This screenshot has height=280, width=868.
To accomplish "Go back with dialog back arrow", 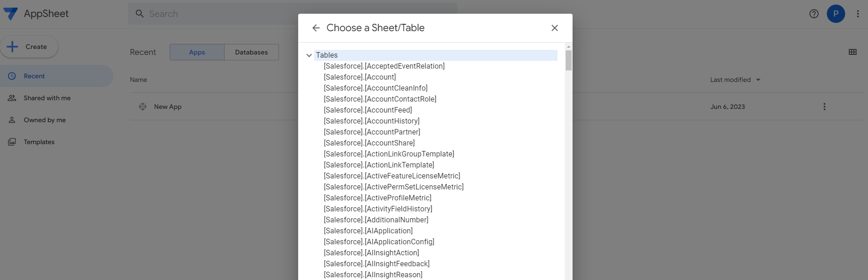I will [316, 28].
